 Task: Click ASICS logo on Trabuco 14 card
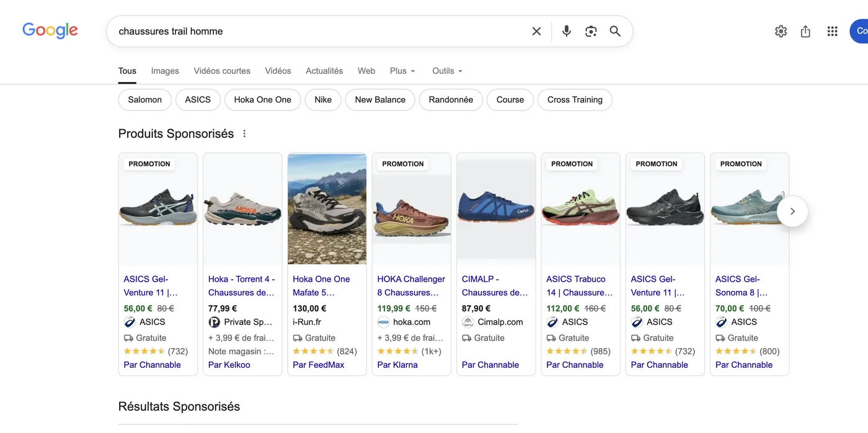pos(552,322)
